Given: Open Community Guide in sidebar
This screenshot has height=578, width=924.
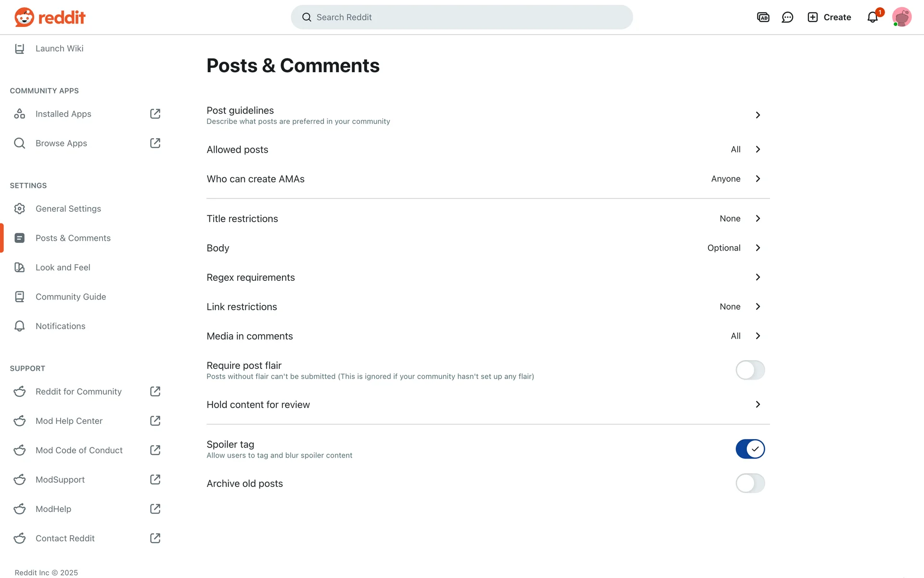Looking at the screenshot, I should pyautogui.click(x=70, y=297).
